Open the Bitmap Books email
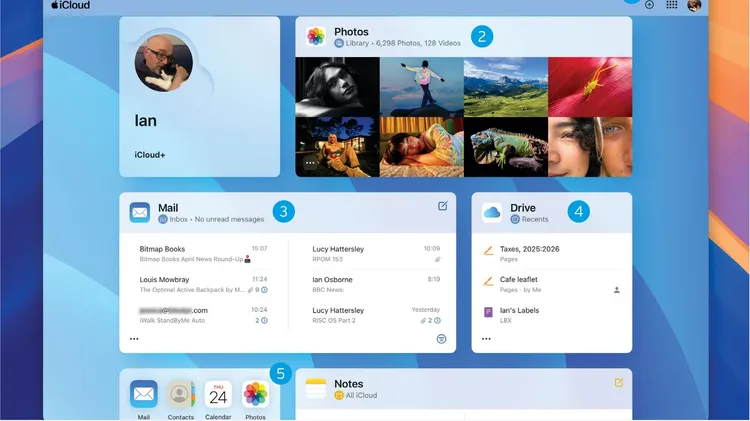 click(203, 254)
